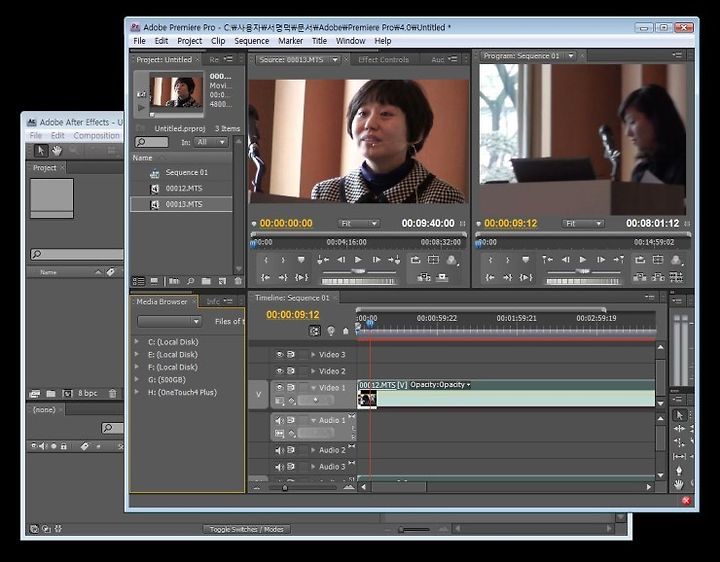Set unnumbered marker in Timeline panel
The image size is (720, 562).
point(346,331)
